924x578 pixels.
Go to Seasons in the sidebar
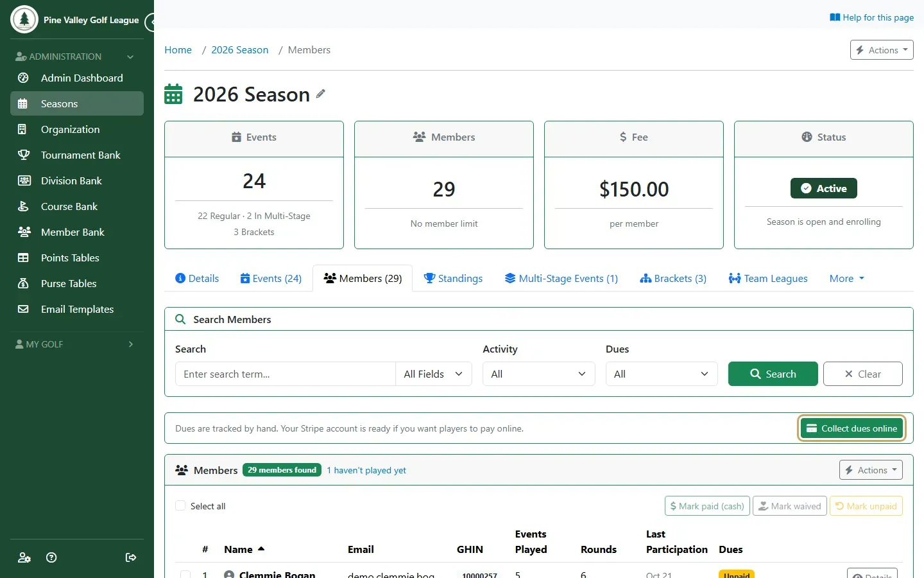(77, 103)
